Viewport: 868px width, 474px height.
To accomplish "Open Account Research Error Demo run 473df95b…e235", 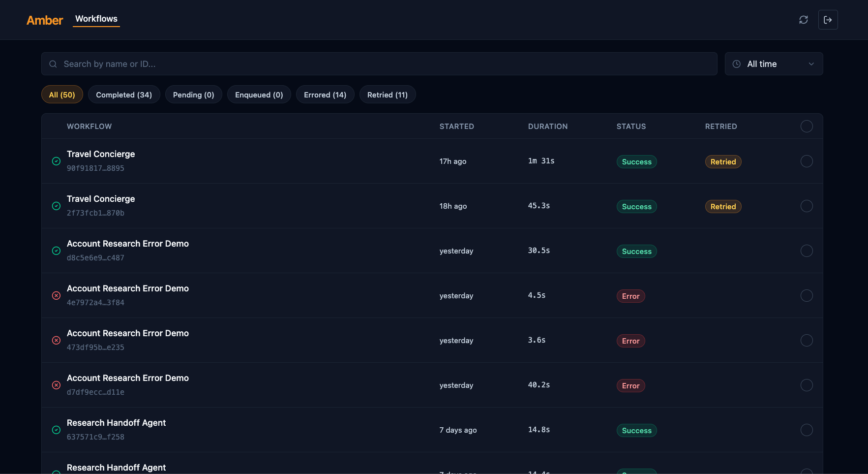I will [x=432, y=340].
